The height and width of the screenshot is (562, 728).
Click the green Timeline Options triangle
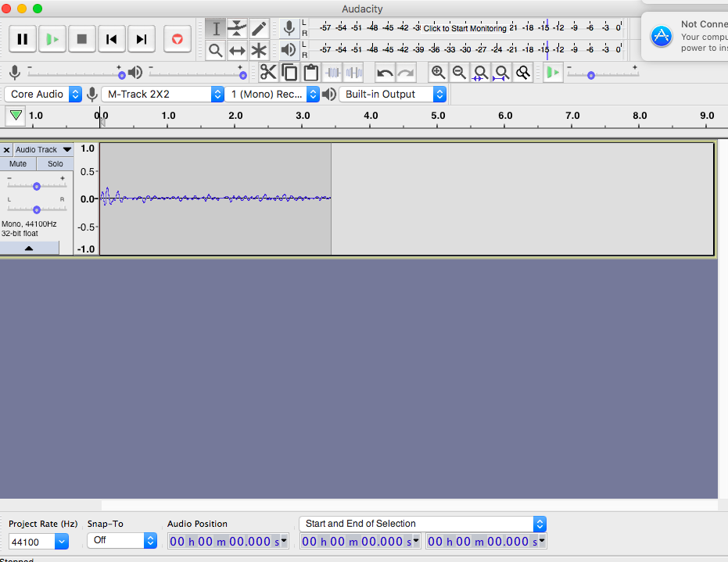(x=16, y=116)
